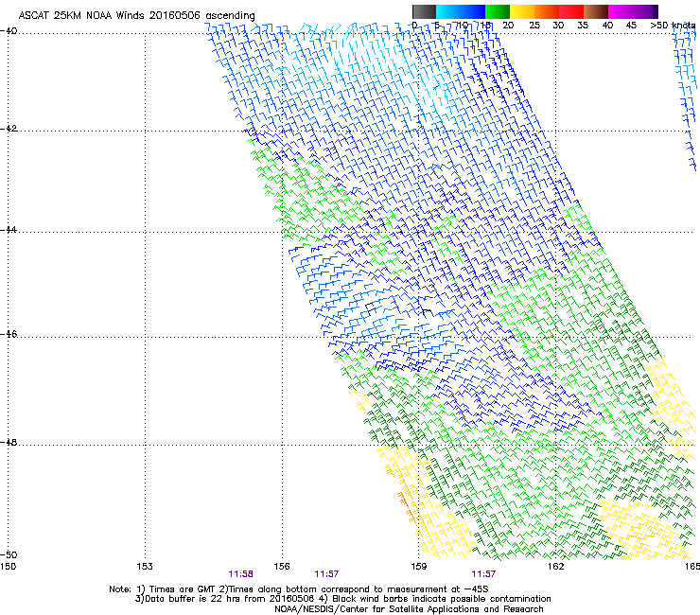Click the -42 latitude axis label
This screenshot has height=615, width=700.
(x=9, y=129)
